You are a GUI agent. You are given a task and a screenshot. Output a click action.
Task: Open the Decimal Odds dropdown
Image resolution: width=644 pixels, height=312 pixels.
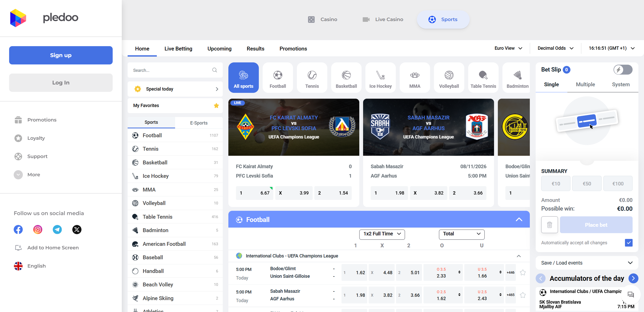click(556, 48)
